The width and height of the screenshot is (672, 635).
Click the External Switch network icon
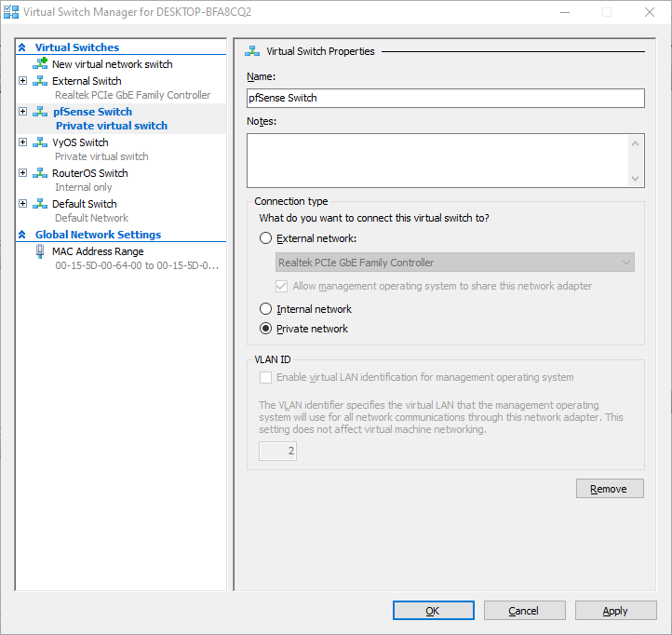(x=40, y=81)
